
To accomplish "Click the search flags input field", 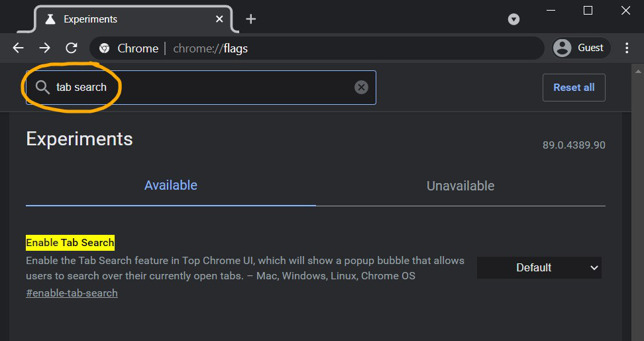I will [199, 87].
